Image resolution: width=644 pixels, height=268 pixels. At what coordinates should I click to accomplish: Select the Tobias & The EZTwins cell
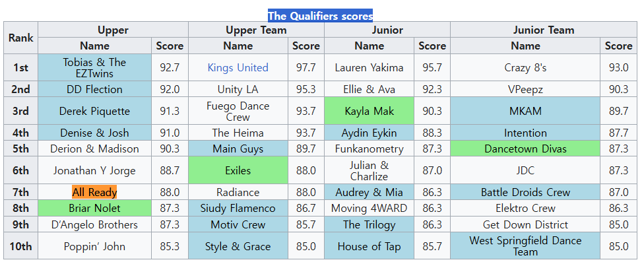click(x=95, y=68)
